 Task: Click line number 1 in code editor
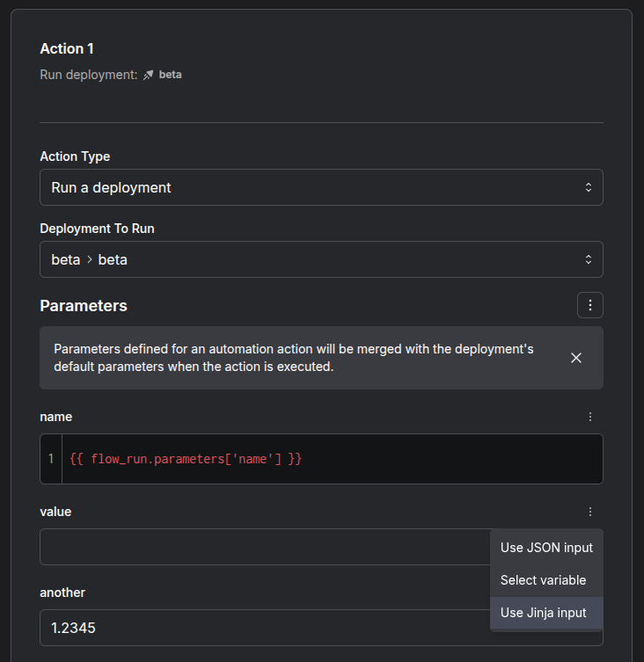[51, 459]
